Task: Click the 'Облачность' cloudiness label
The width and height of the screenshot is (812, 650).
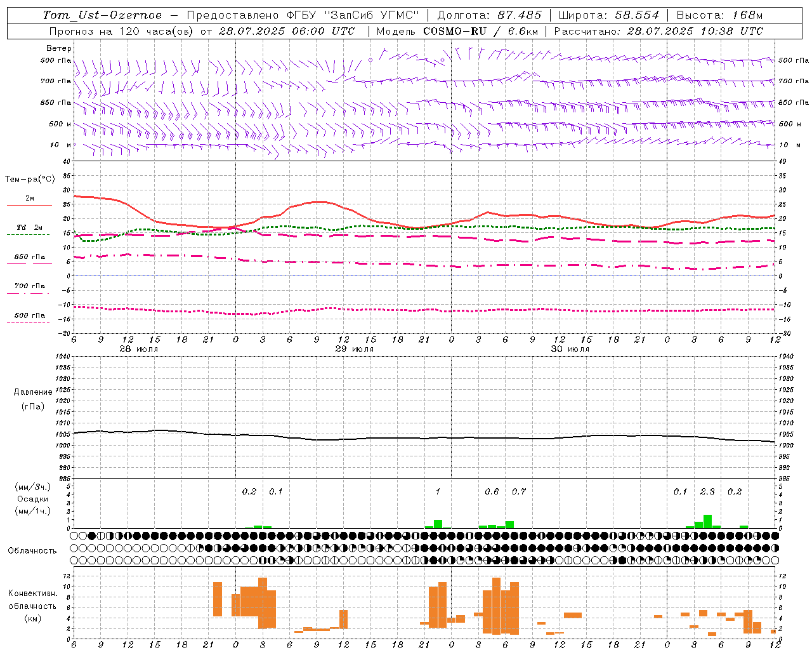Action: point(32,550)
